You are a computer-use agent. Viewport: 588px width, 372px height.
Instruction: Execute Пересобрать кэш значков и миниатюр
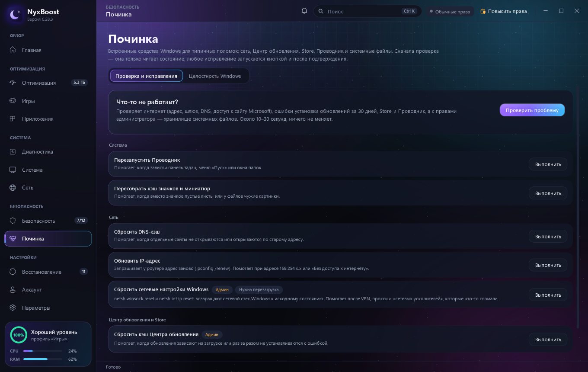[x=548, y=193]
